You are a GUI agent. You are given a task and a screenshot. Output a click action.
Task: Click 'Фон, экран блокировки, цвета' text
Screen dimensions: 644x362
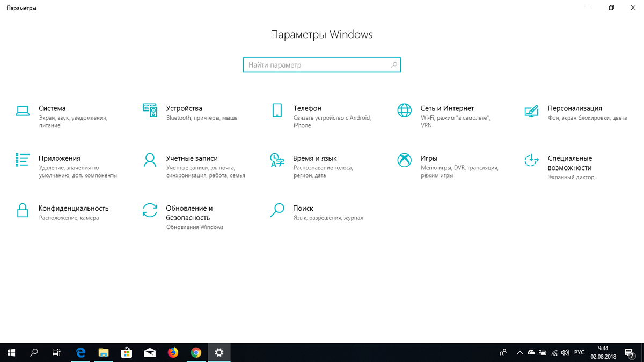tap(587, 118)
